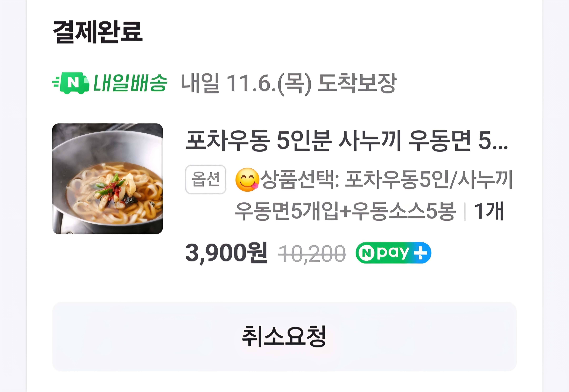Click the 취소요청 cancel request button
569x392 pixels.
click(x=284, y=337)
